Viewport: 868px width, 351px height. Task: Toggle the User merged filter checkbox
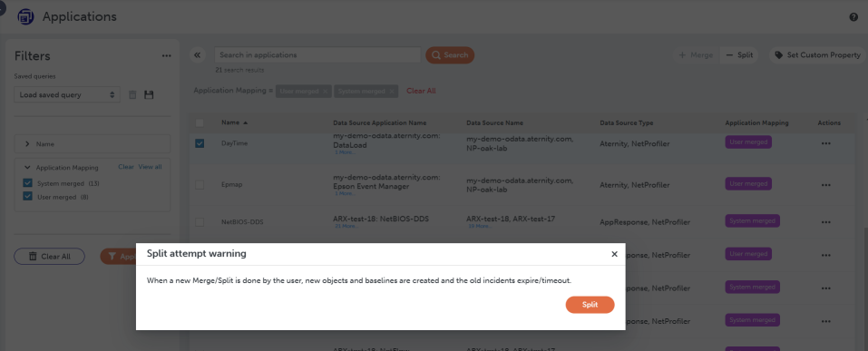[x=27, y=197]
